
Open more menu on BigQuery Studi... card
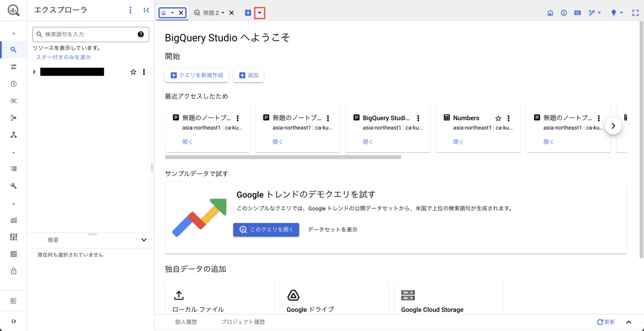click(x=418, y=118)
